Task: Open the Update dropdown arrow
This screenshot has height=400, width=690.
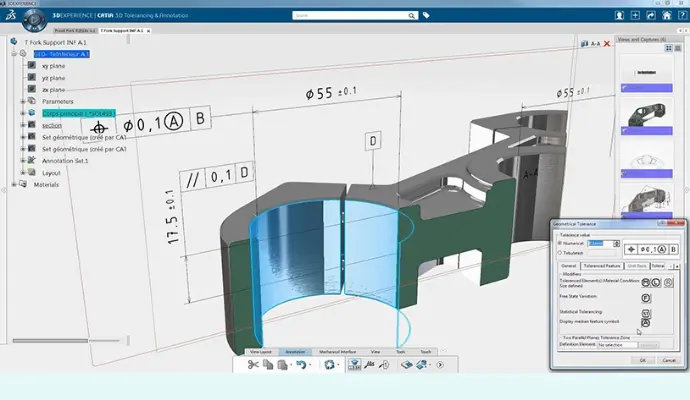Action: [338, 365]
